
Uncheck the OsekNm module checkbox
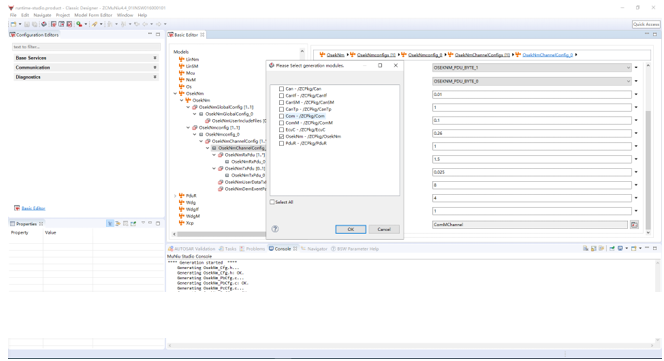click(x=281, y=136)
